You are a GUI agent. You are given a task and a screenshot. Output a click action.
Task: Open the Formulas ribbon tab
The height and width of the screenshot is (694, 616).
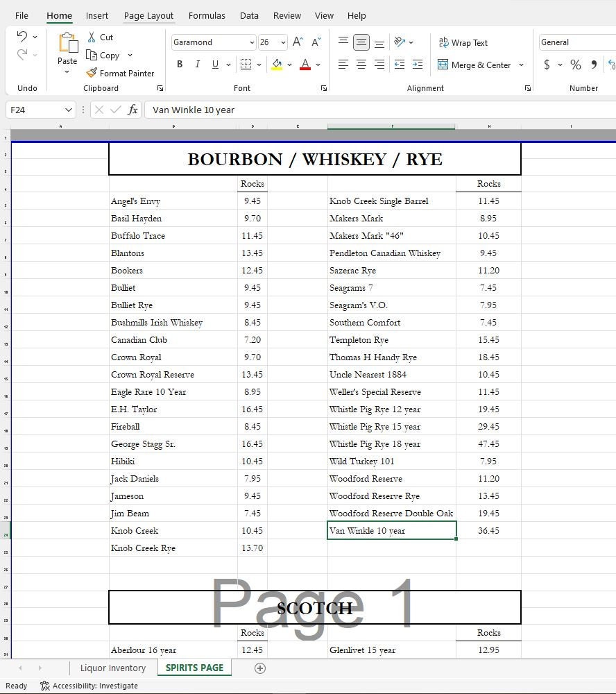click(x=207, y=15)
